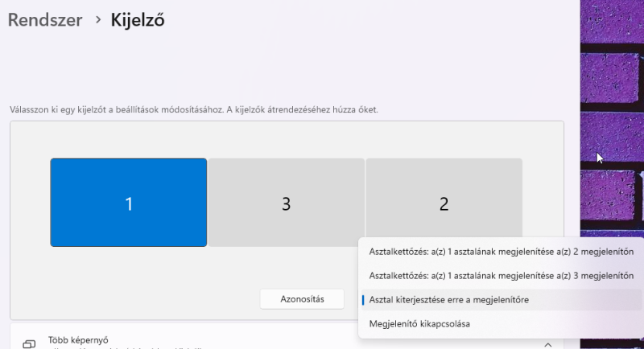The width and height of the screenshot is (644, 349).
Task: Select Asztal kiterjesztése erre a megjelenítőre
Action: pos(448,300)
